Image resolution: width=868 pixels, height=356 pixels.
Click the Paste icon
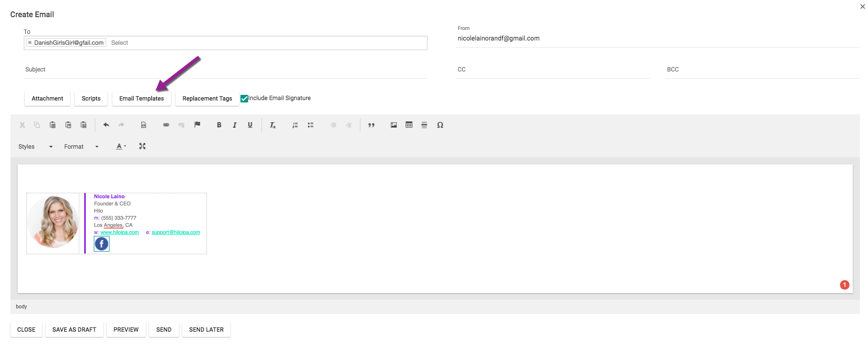pyautogui.click(x=53, y=125)
